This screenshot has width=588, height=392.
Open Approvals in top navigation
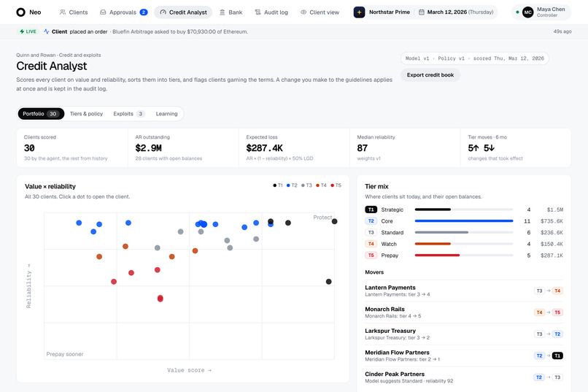click(123, 12)
